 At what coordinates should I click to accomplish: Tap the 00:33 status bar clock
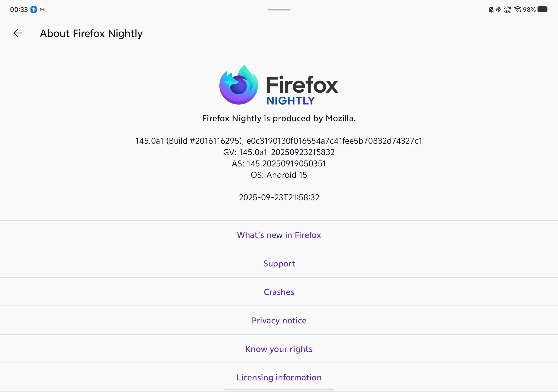(x=19, y=10)
